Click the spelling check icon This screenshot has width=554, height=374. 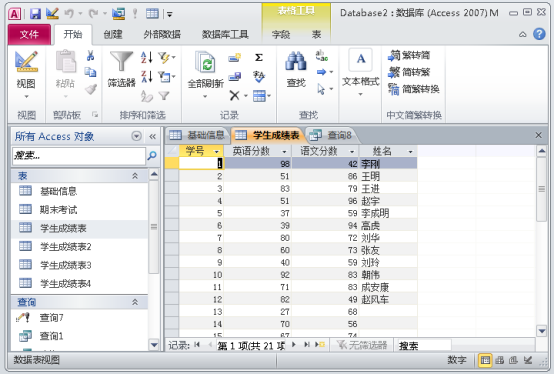(259, 76)
